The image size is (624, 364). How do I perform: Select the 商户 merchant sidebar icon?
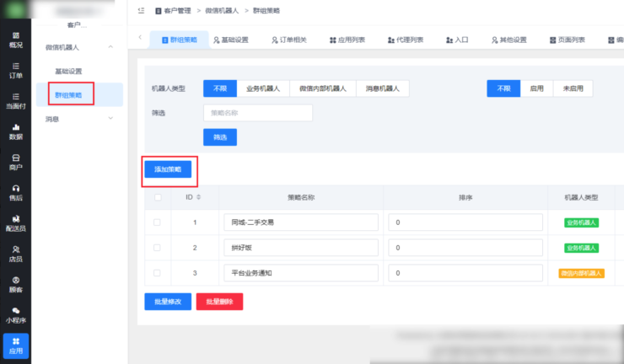[15, 162]
